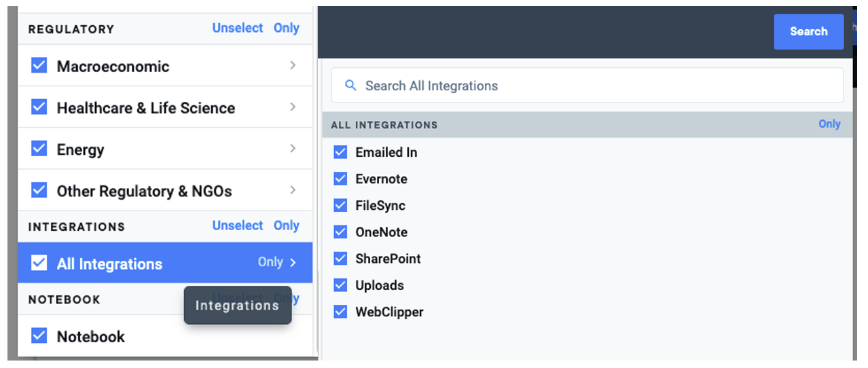Uncheck the Macroeconomic checkbox
This screenshot has width=868, height=368.
coord(39,66)
